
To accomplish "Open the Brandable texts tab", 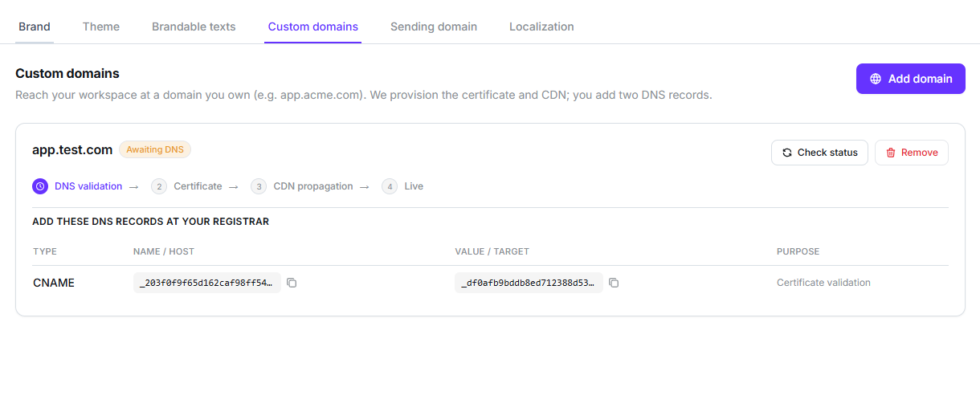I will tap(194, 27).
